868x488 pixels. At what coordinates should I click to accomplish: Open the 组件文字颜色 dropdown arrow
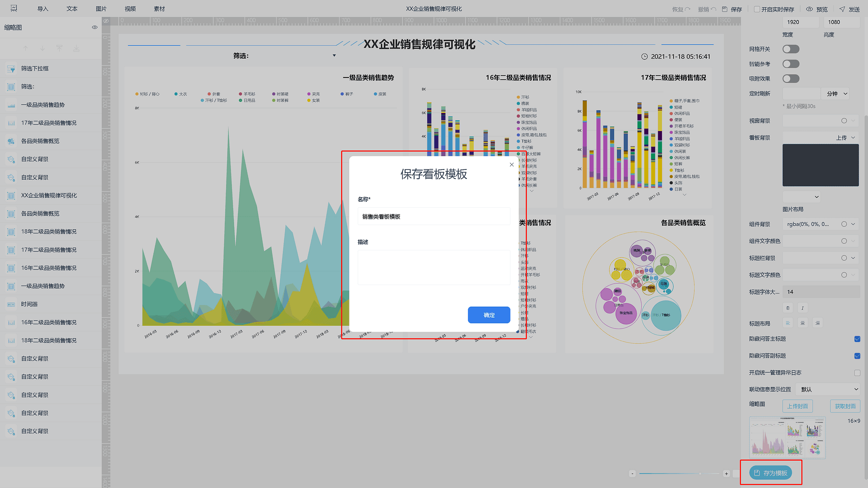pyautogui.click(x=853, y=241)
